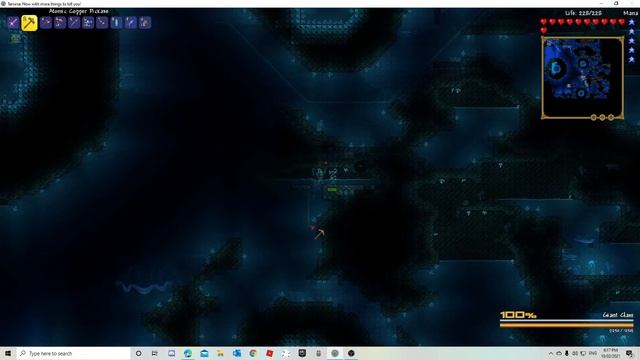Image resolution: width=640 pixels, height=360 pixels.
Task: Open File Explorer from the taskbar
Action: (x=220, y=353)
